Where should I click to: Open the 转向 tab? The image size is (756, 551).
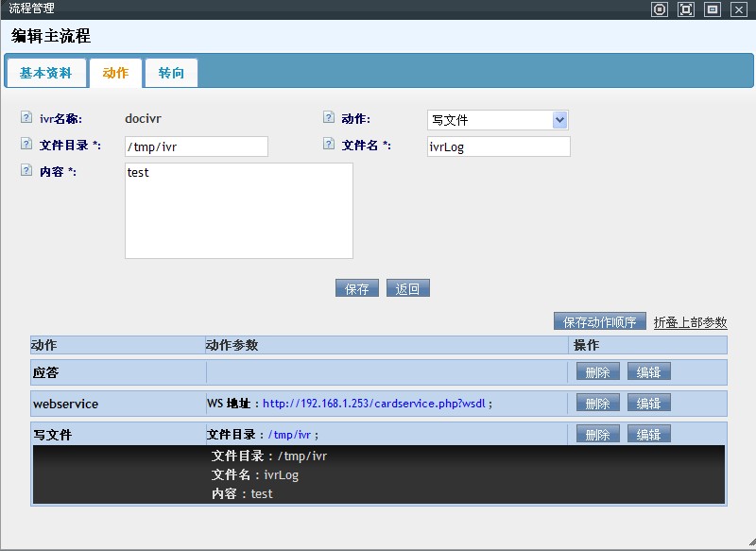tap(171, 73)
